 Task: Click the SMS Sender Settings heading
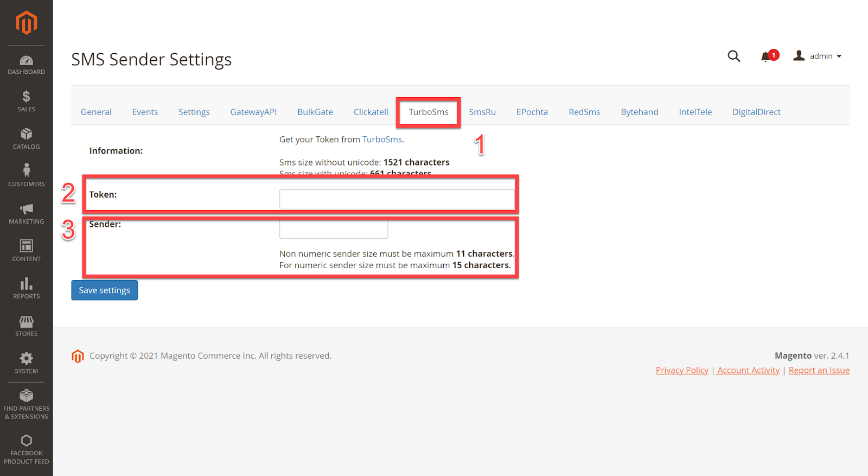(x=151, y=59)
